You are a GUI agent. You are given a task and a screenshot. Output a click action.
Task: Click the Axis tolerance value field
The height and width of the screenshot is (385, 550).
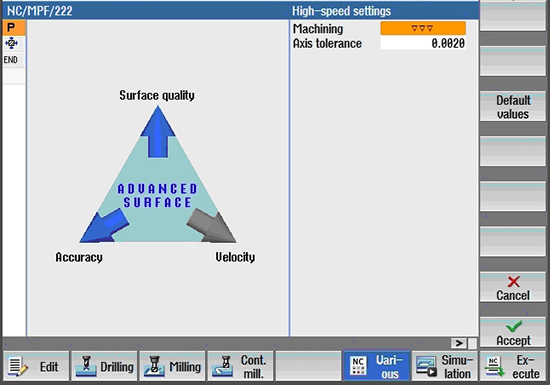click(423, 43)
